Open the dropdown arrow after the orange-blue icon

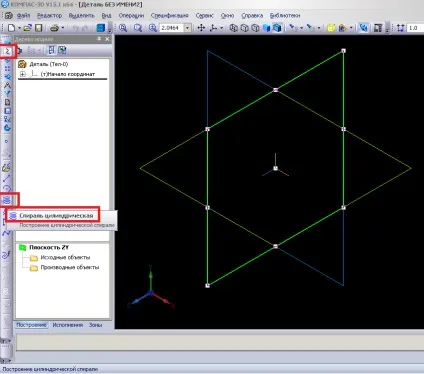351,28
